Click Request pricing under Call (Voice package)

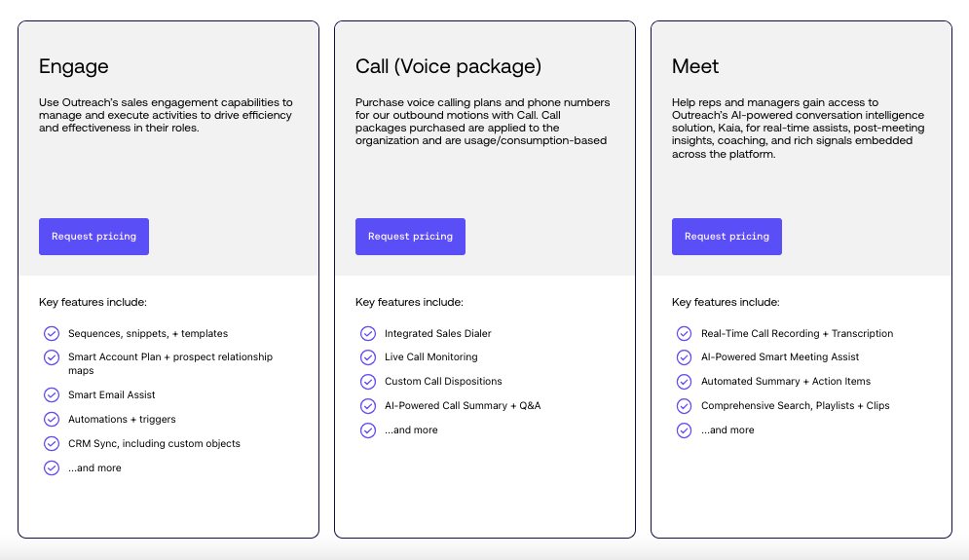click(410, 237)
